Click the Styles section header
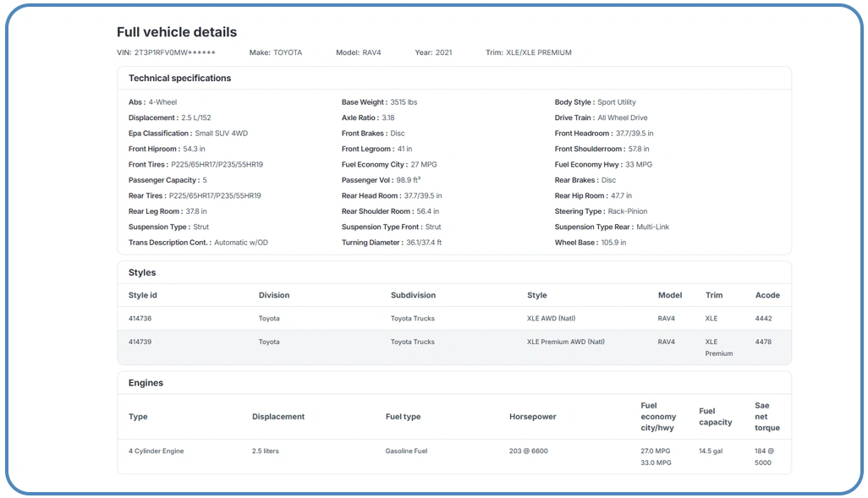Image resolution: width=868 pixels, height=498 pixels. tap(142, 272)
